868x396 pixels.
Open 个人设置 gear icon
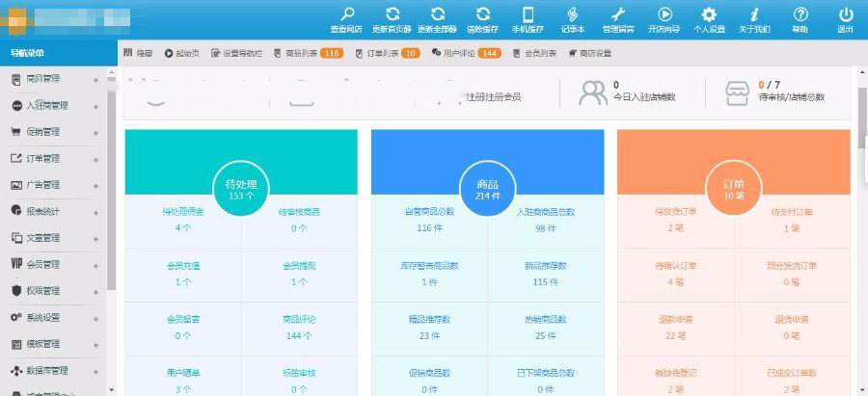(709, 13)
